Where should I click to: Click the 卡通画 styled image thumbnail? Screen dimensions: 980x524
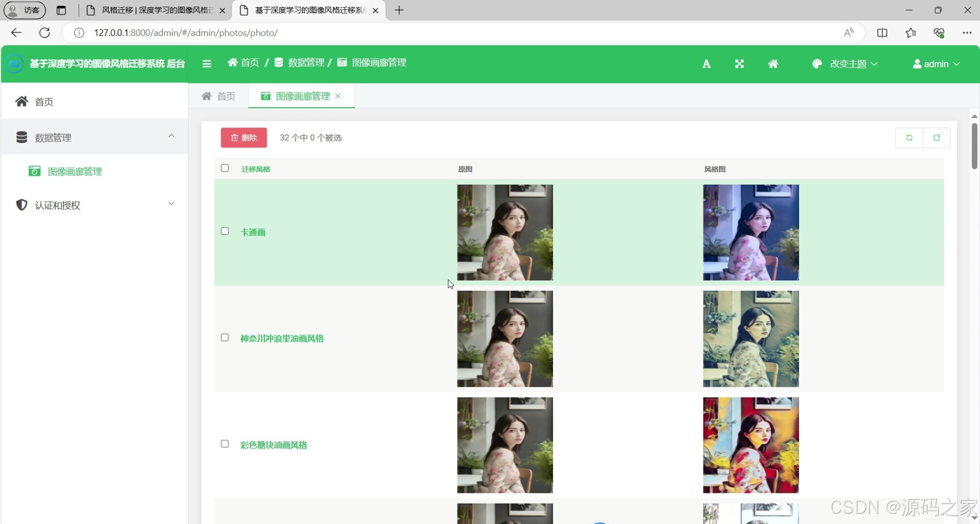[x=750, y=232]
